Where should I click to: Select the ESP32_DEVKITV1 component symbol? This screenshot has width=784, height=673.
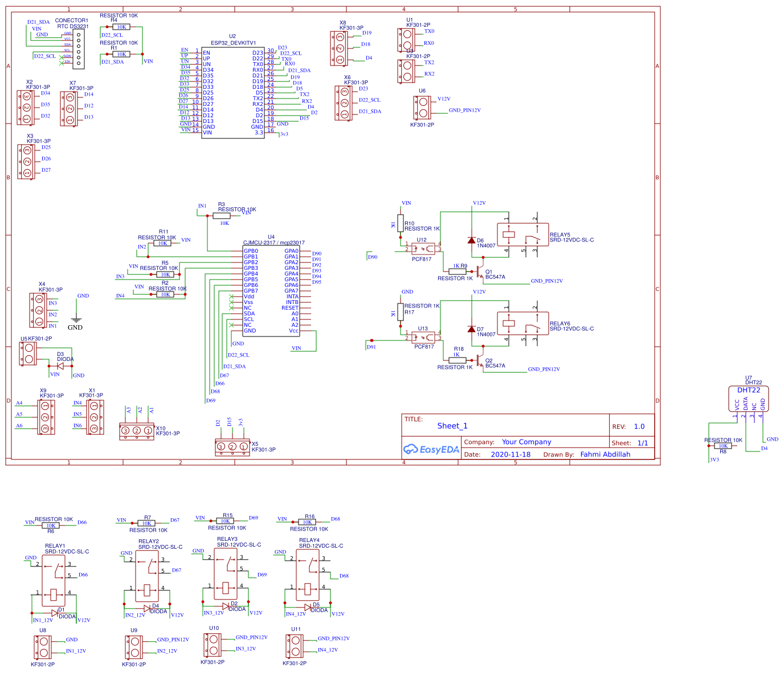click(x=232, y=91)
